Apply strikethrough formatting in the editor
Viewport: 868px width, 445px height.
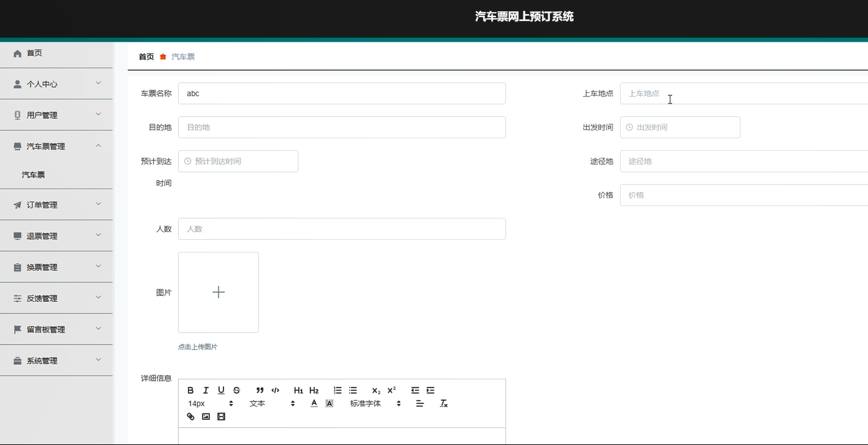237,390
